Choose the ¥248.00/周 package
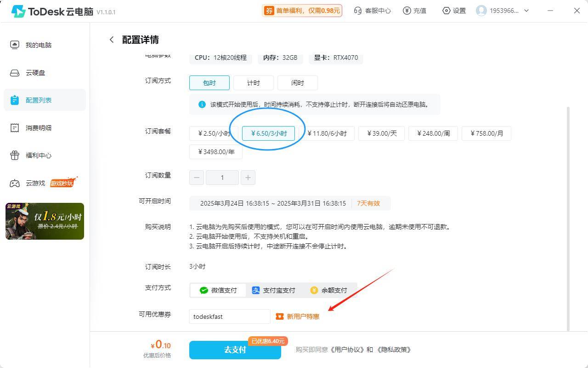This screenshot has height=368, width=588. coord(433,133)
